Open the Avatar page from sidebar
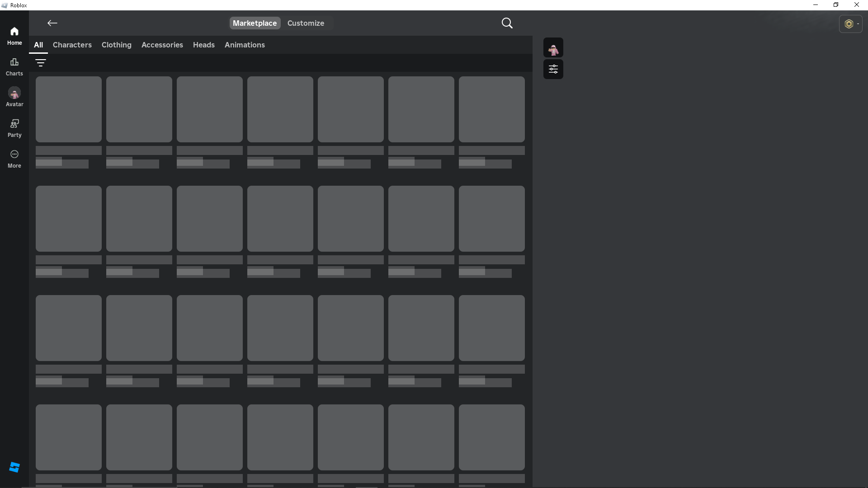Image resolution: width=868 pixels, height=488 pixels. 14,98
